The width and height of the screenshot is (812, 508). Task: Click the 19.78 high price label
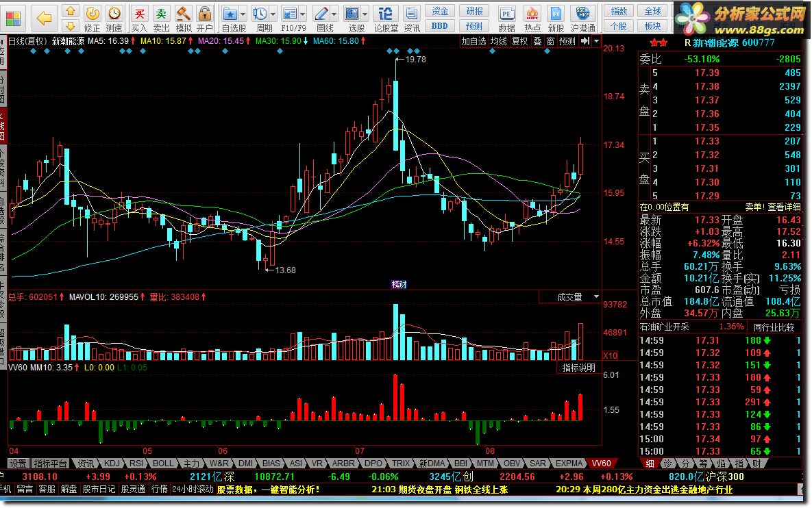tap(415, 60)
